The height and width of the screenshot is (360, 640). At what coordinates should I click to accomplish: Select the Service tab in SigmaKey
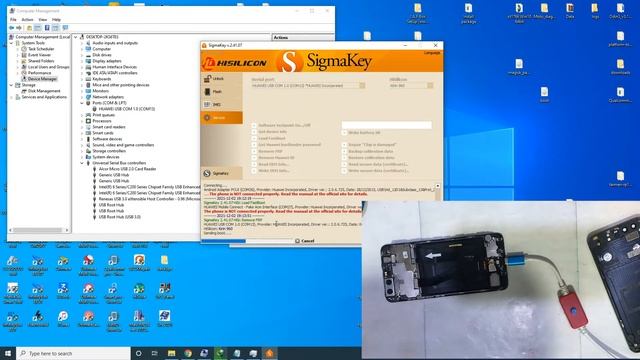(221, 118)
